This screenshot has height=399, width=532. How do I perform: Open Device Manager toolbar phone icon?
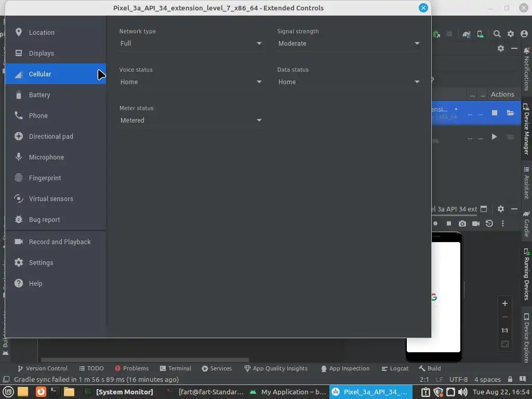point(480,34)
